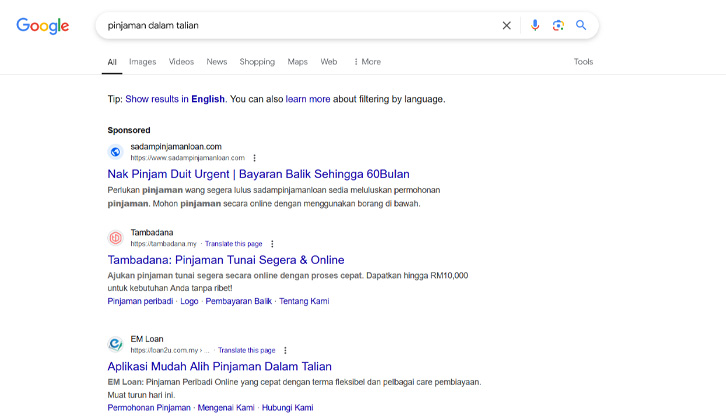The width and height of the screenshot is (726, 418).
Task: Click the sadampinjamanloan.com globe favicon
Action: (115, 152)
